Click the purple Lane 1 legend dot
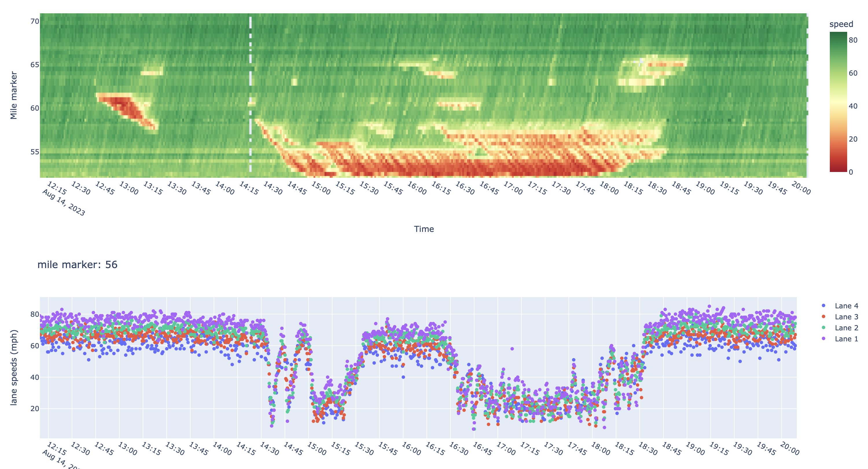 pyautogui.click(x=823, y=338)
